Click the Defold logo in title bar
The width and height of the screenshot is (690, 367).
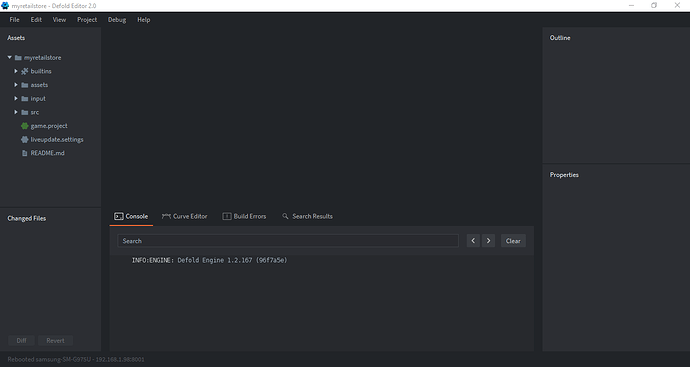point(5,6)
